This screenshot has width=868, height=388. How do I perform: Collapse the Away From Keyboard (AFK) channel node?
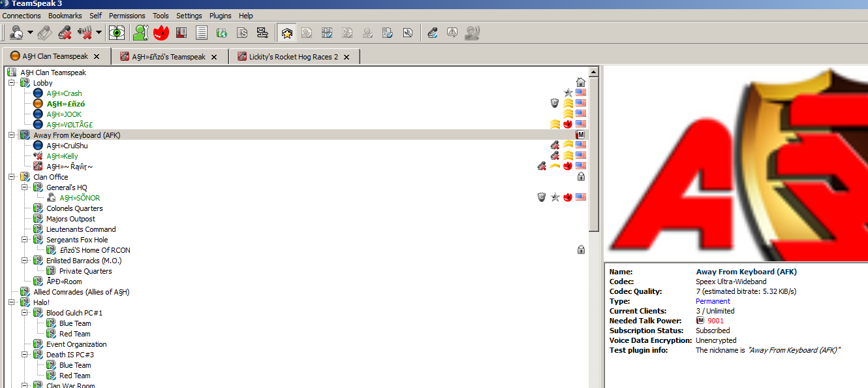(x=11, y=135)
